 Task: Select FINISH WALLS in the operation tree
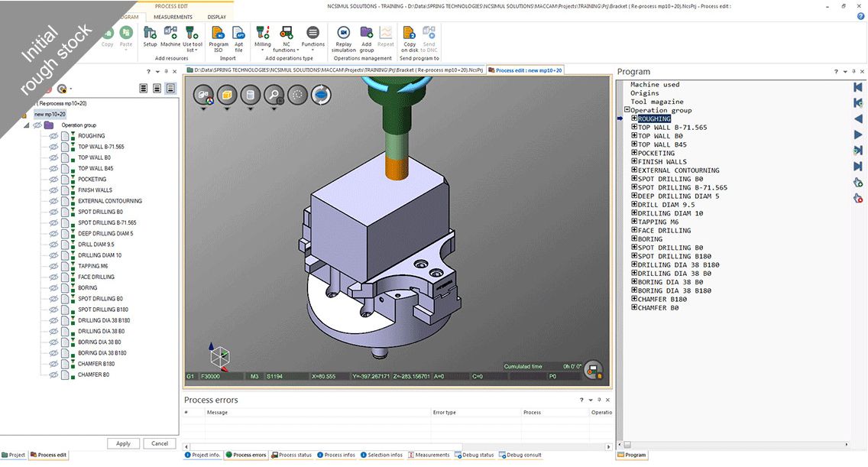(95, 190)
